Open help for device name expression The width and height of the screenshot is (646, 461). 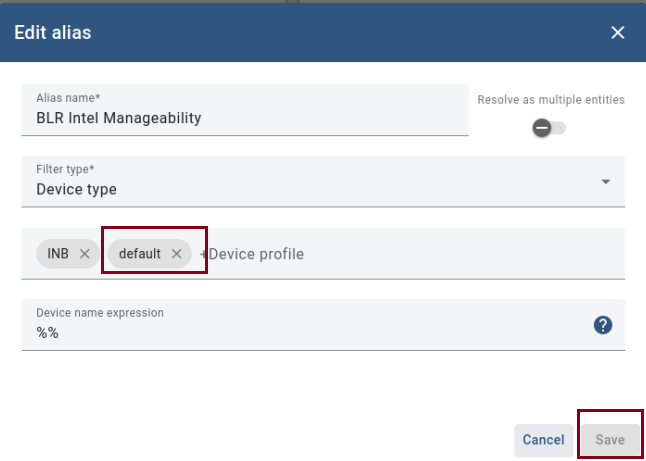602,325
